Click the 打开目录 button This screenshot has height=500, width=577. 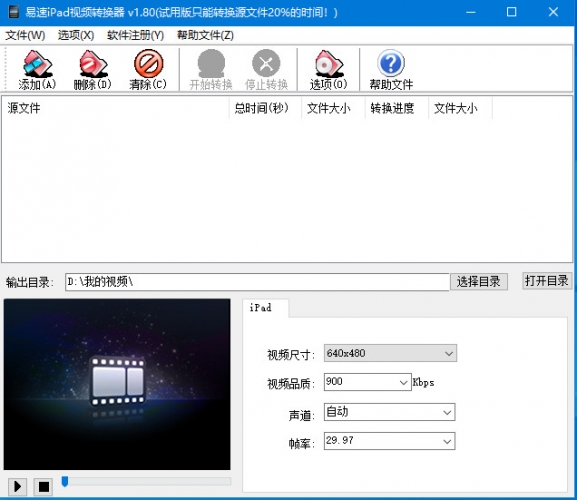coord(547,281)
